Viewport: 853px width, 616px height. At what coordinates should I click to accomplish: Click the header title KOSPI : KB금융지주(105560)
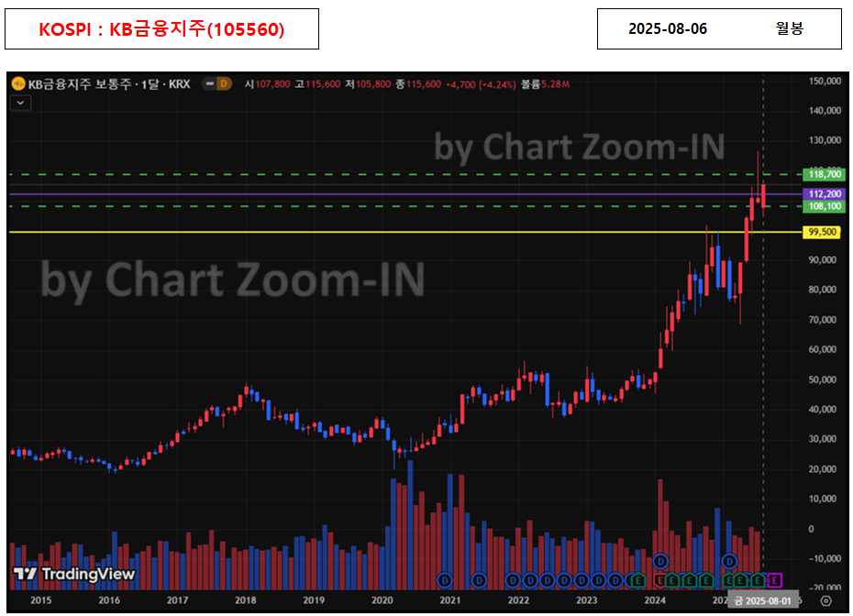tap(161, 28)
